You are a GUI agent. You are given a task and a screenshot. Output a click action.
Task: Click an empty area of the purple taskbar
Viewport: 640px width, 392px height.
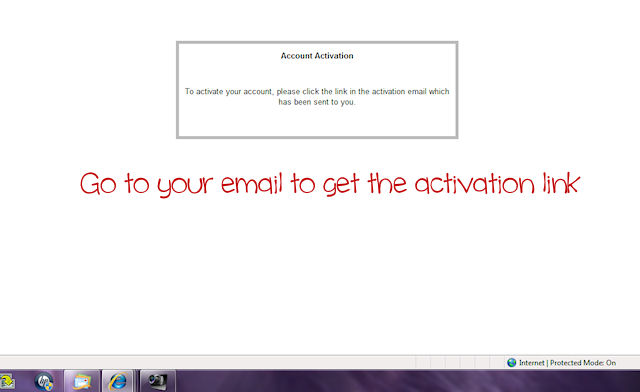click(408, 381)
